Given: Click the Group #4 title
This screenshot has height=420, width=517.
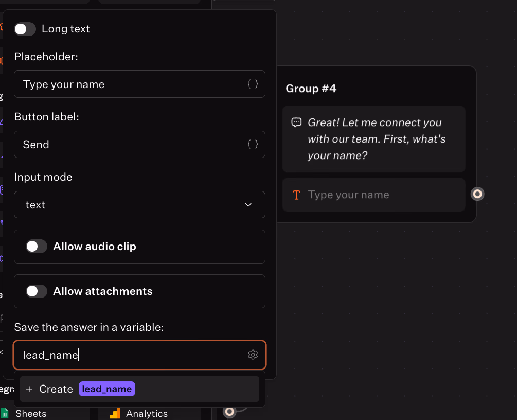Looking at the screenshot, I should click(311, 89).
